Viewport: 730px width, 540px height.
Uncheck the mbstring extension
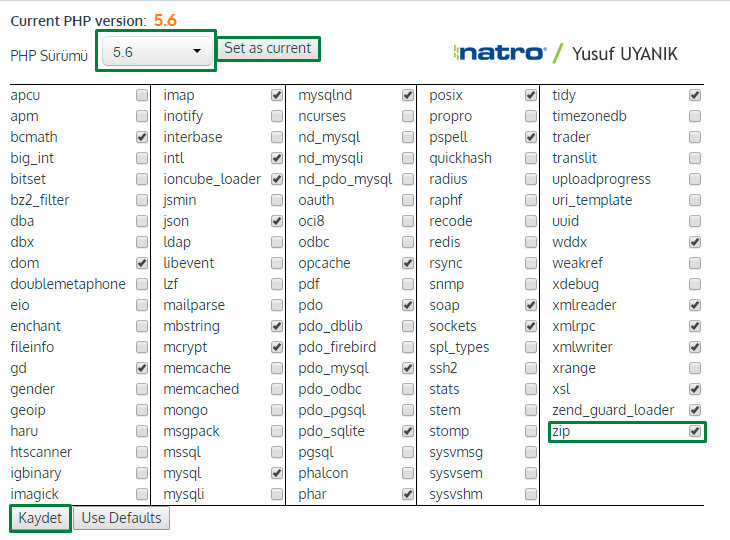(277, 326)
